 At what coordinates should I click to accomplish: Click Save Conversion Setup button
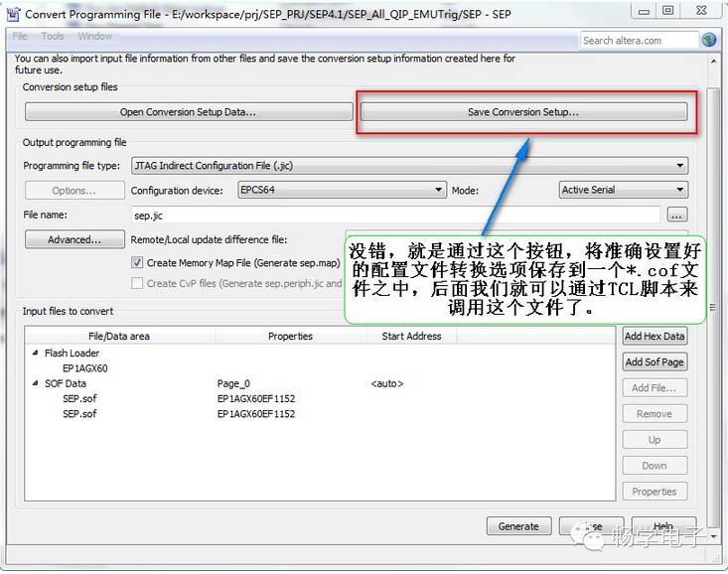click(523, 112)
